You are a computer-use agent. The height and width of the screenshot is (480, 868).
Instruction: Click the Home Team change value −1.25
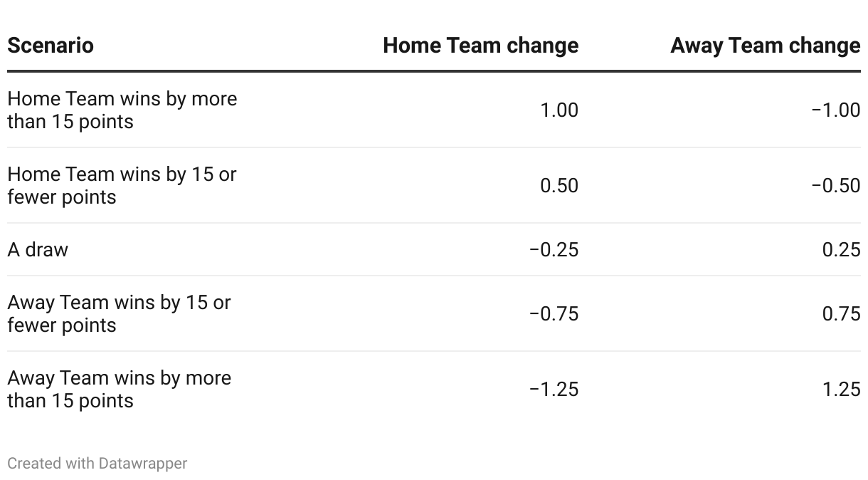pyautogui.click(x=554, y=390)
